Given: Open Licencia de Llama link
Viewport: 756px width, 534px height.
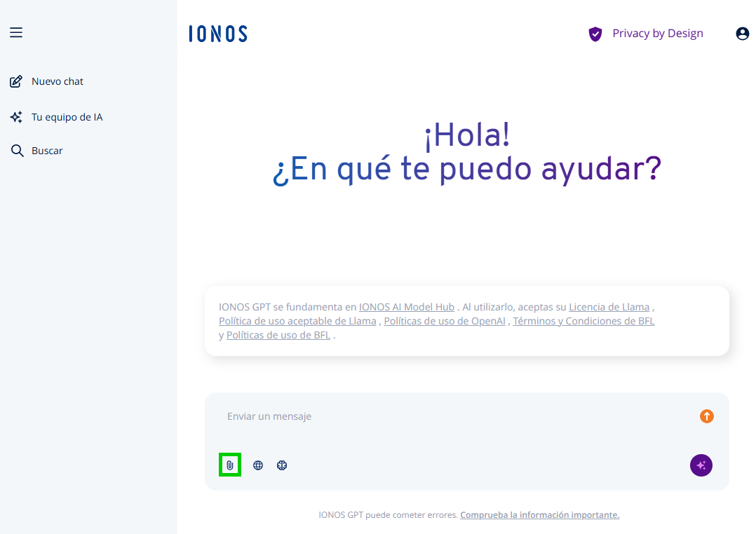Looking at the screenshot, I should [x=609, y=307].
